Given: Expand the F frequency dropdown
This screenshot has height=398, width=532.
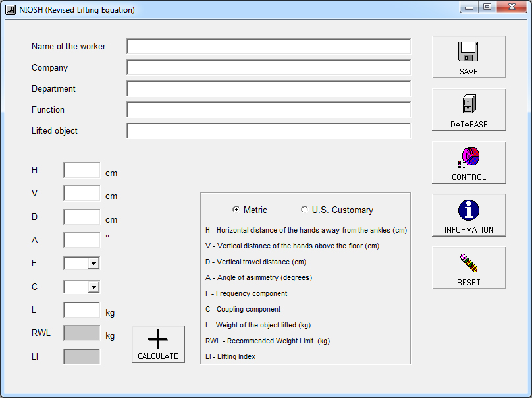Looking at the screenshot, I should pyautogui.click(x=93, y=263).
